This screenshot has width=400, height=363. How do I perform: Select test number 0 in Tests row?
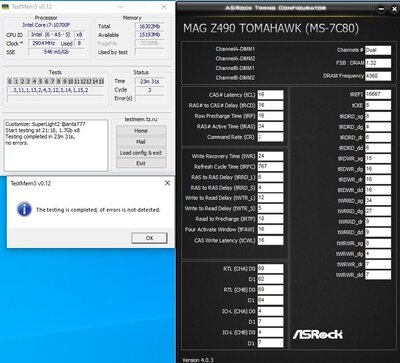(x=10, y=81)
